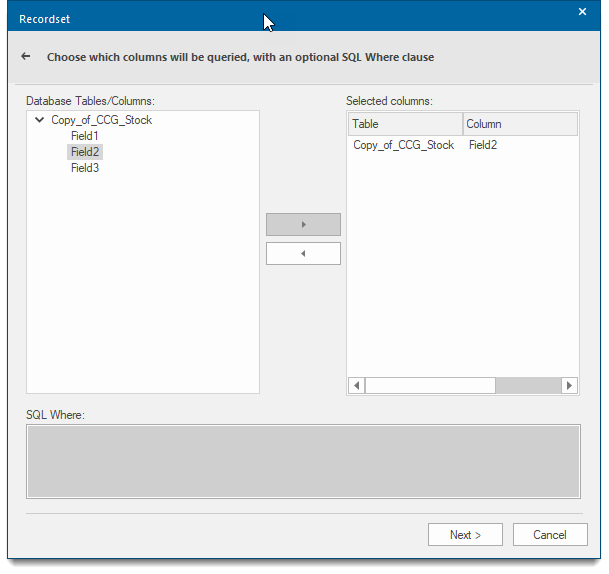
Task: Select Copy_of_CCG_Stock in the tables tree
Action: pyautogui.click(x=101, y=120)
